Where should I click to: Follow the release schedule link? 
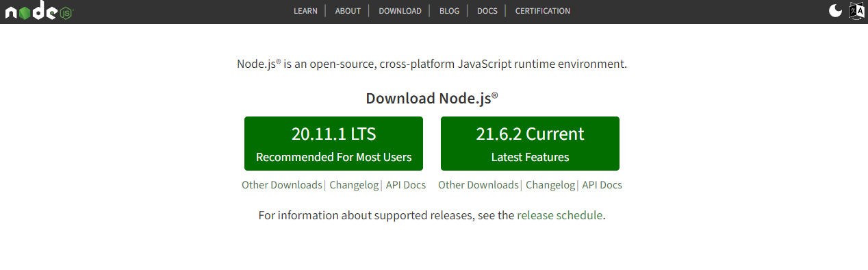point(559,215)
